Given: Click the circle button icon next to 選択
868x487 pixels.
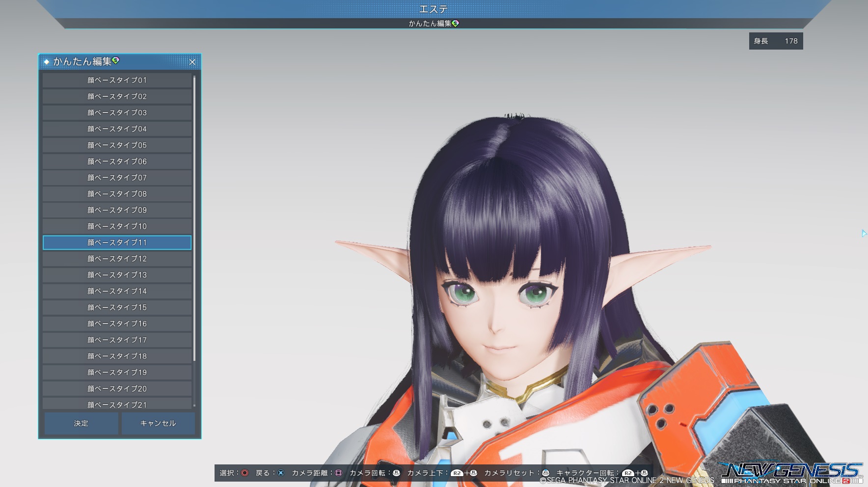Looking at the screenshot, I should pyautogui.click(x=244, y=473).
